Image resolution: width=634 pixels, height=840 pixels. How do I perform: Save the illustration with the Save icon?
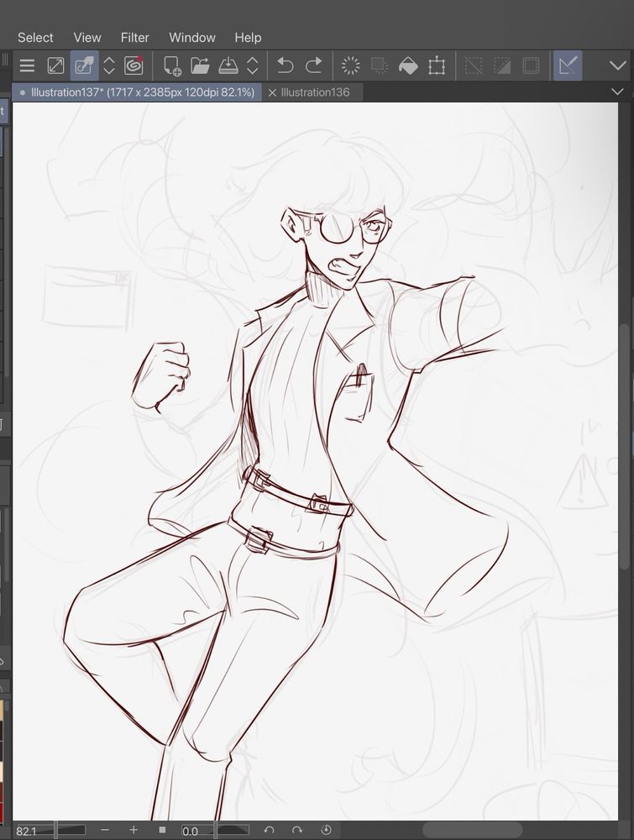(x=228, y=66)
